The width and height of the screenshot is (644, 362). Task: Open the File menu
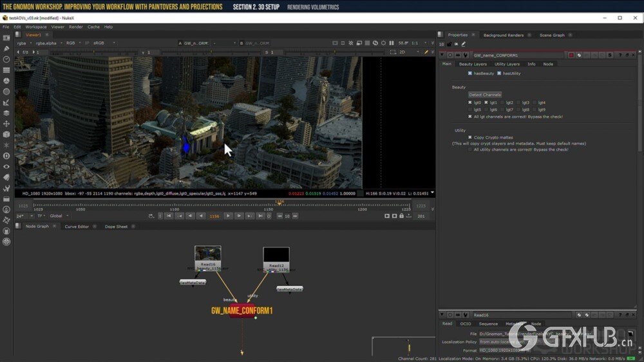coord(6,26)
